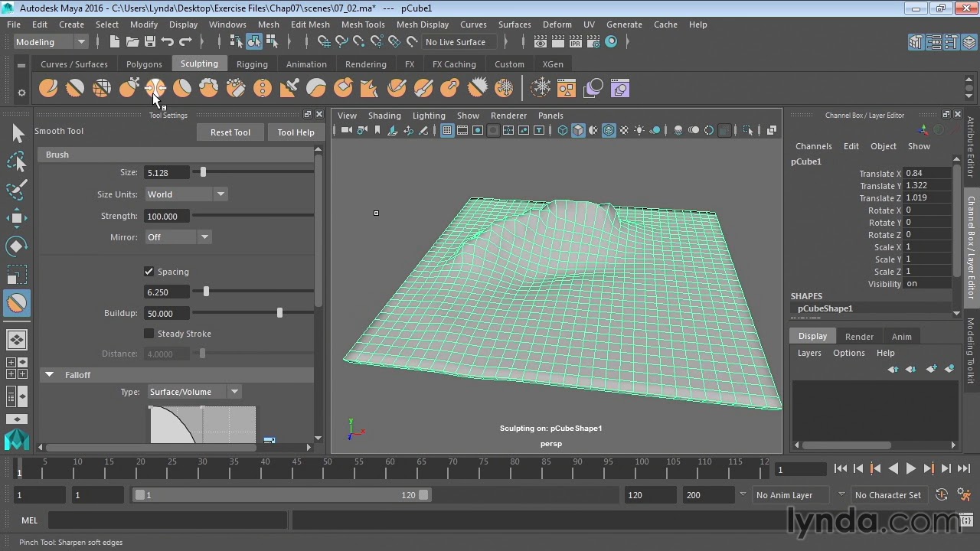Choose the Rotate tool in the toolbox
Screen dimensions: 980x551
17,246
